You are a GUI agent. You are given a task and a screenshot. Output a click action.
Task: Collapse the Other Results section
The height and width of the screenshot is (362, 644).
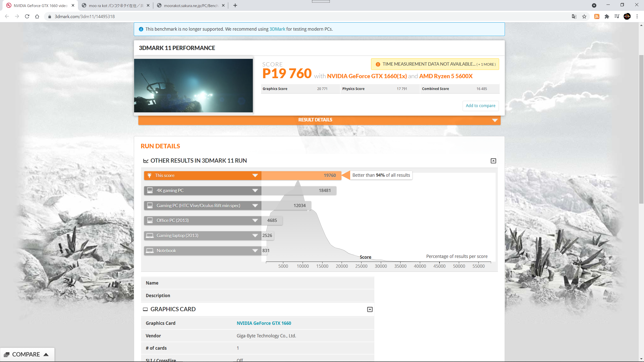(x=493, y=161)
